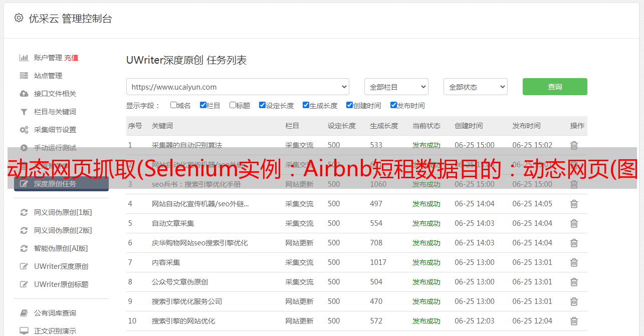
Task: Open 同义词伪原创[1版] in sidebar
Action: point(63,212)
